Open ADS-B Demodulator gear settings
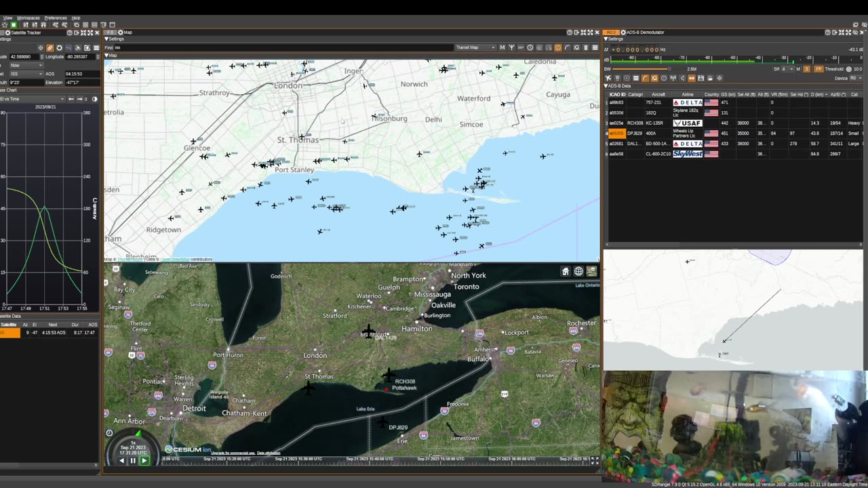 623,32
